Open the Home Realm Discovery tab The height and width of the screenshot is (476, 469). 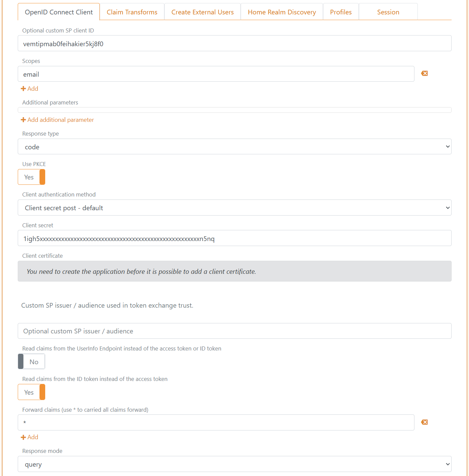coord(282,12)
